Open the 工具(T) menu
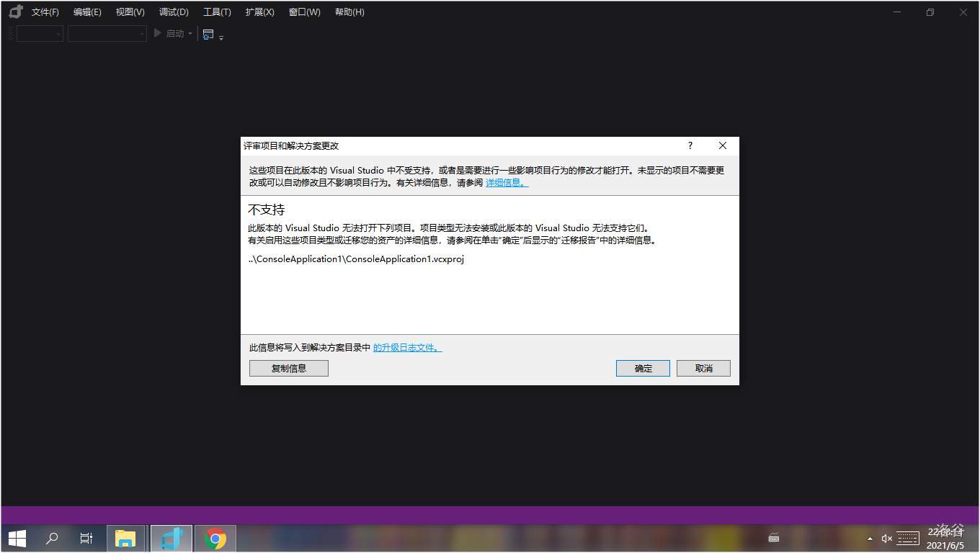980x553 pixels. tap(217, 12)
